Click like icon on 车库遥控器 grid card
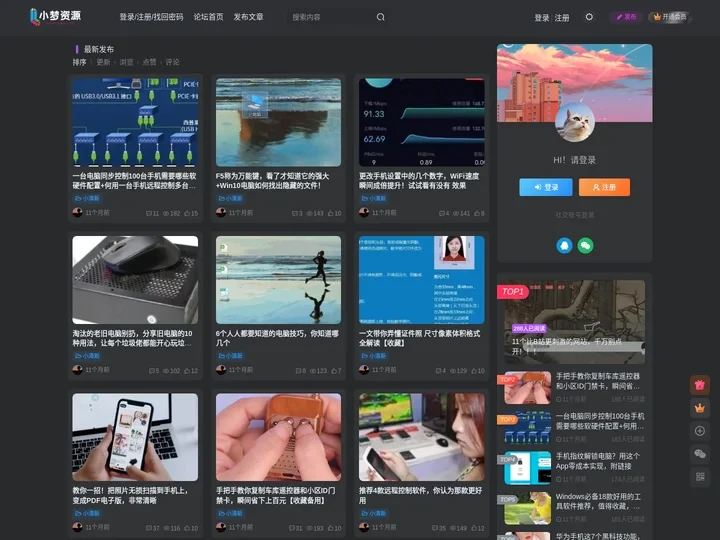The width and height of the screenshot is (720, 540). point(331,529)
